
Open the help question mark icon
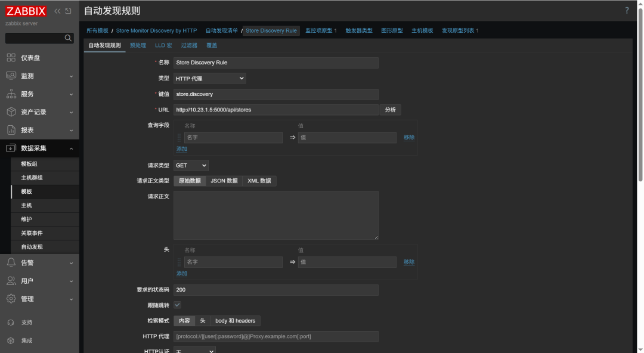pos(627,11)
